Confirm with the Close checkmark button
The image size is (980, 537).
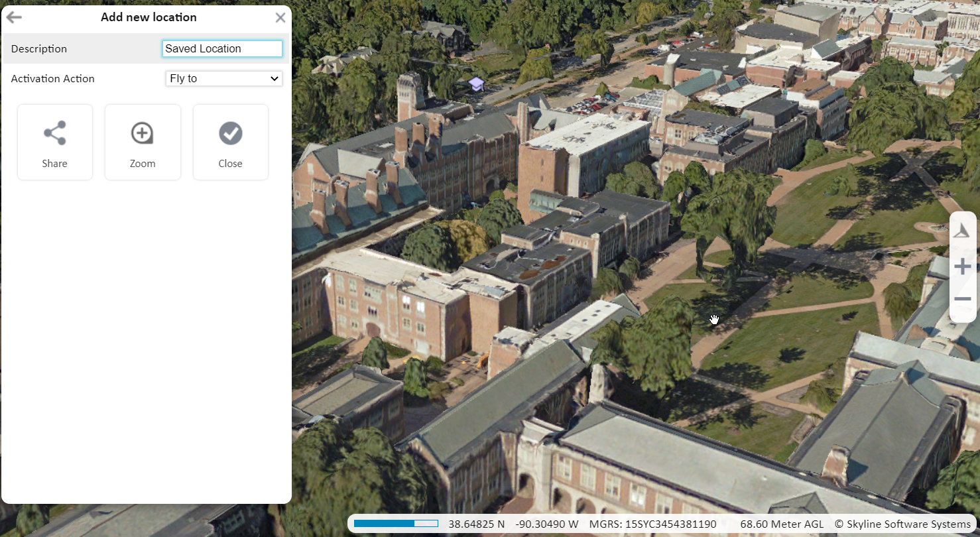coord(231,142)
